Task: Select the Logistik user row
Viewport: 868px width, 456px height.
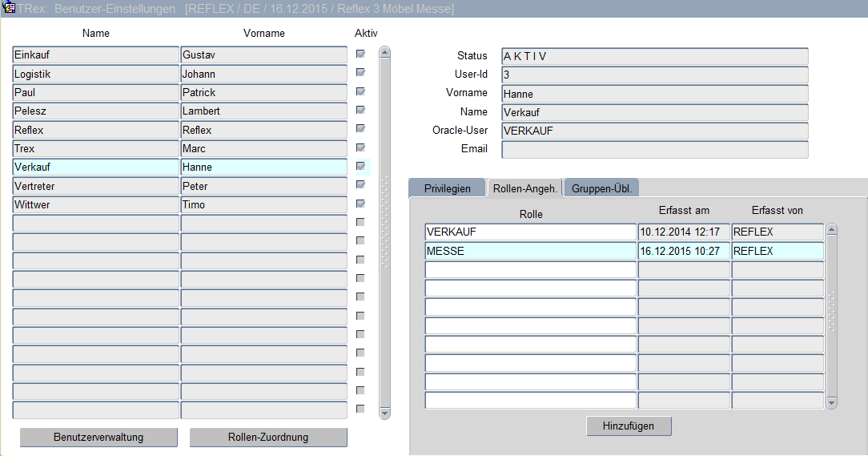Action: (x=95, y=74)
